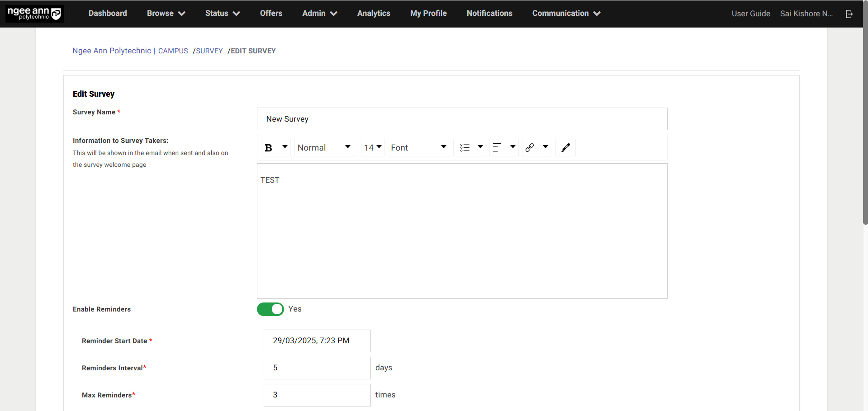The height and width of the screenshot is (411, 868).
Task: Expand the arrow next to bold icon
Action: coord(285,147)
